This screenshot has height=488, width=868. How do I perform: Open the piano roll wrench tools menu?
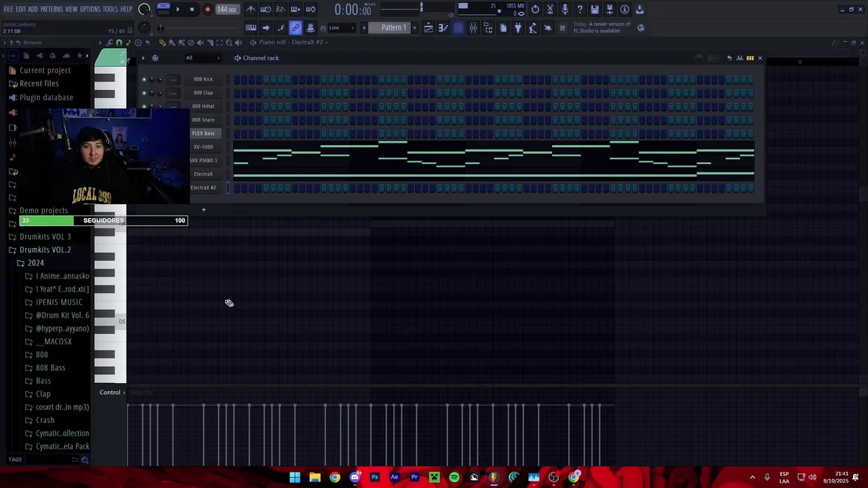(110, 43)
